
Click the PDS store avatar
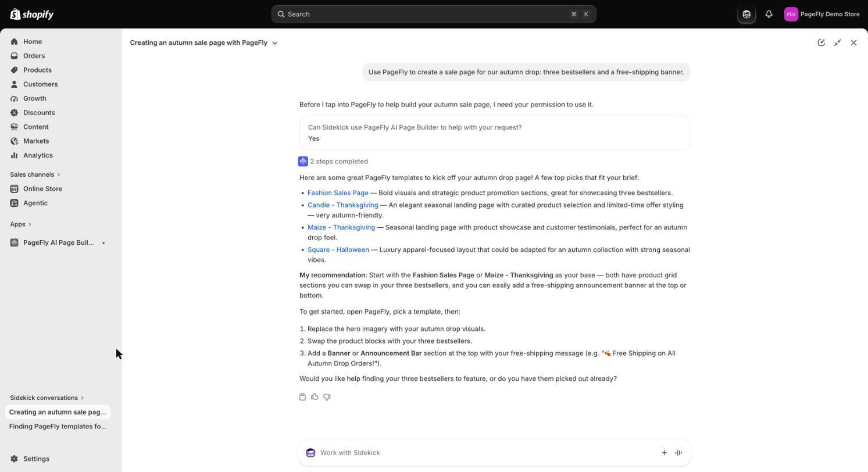pos(791,14)
